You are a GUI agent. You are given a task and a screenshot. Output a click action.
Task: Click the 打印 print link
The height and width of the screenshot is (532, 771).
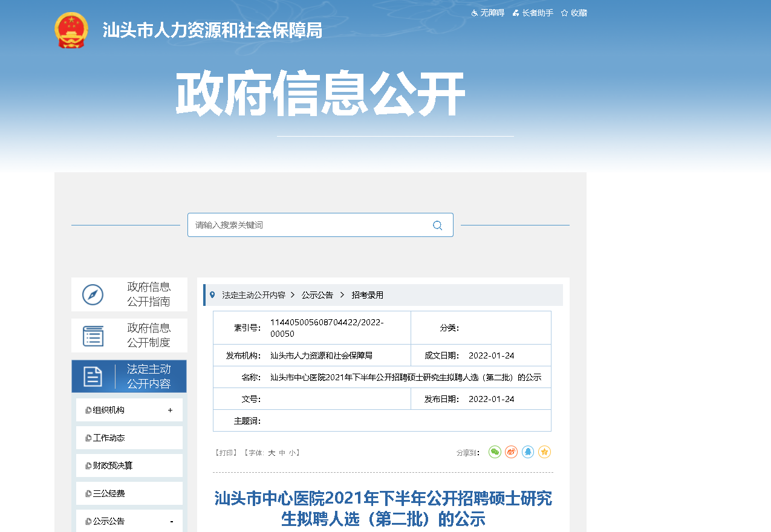point(226,453)
